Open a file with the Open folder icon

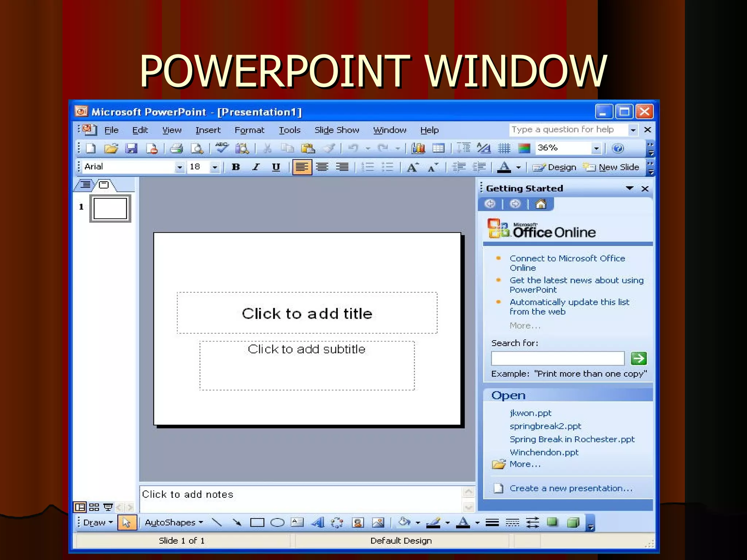click(111, 148)
